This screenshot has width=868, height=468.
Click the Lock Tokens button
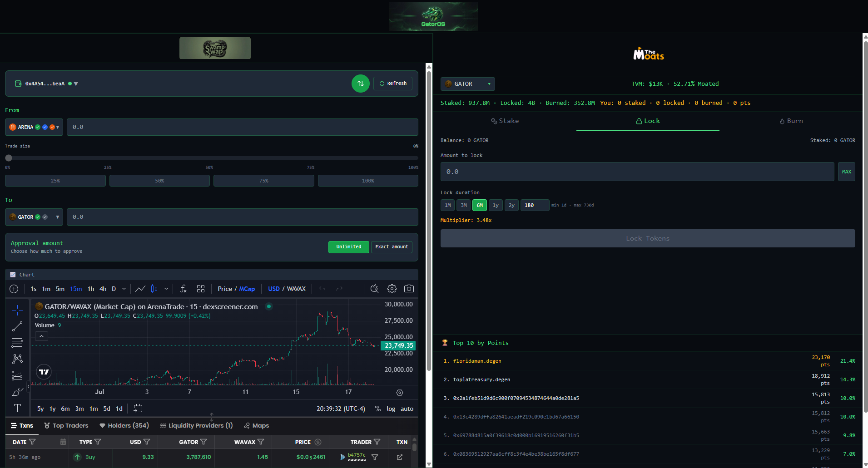(x=648, y=238)
